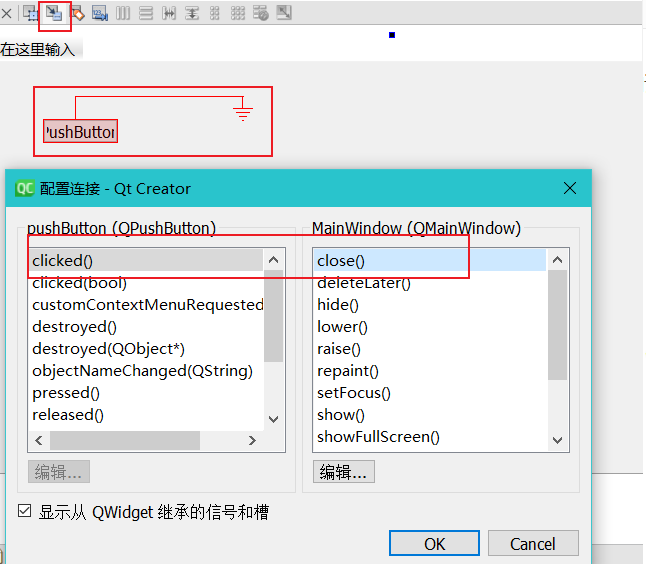Confirm the connection with OK
The width and height of the screenshot is (646, 564).
tap(434, 543)
